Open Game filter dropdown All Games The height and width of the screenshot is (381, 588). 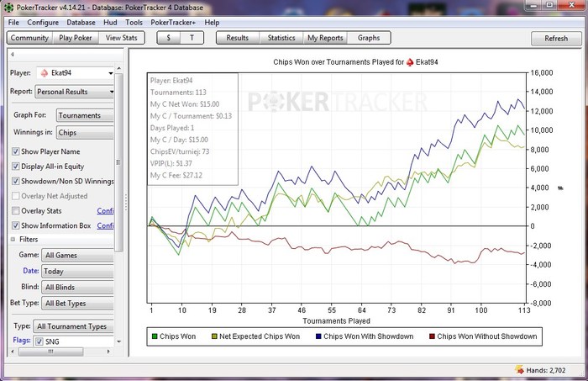pos(77,255)
